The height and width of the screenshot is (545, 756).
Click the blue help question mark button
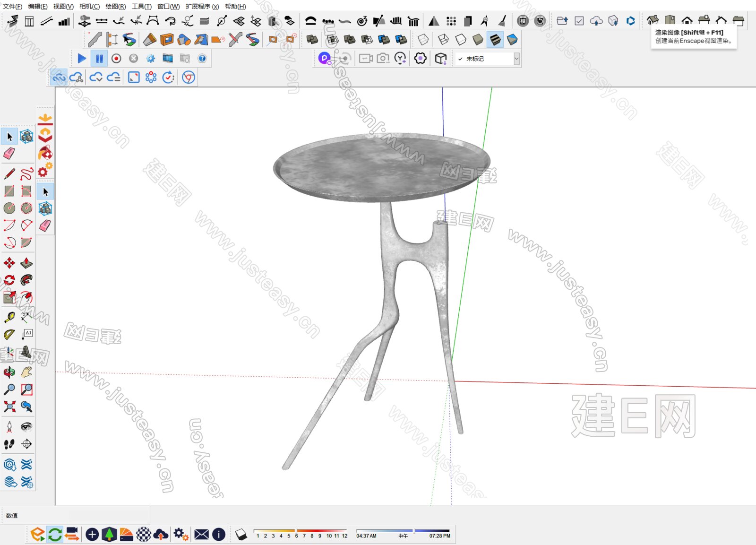point(202,59)
